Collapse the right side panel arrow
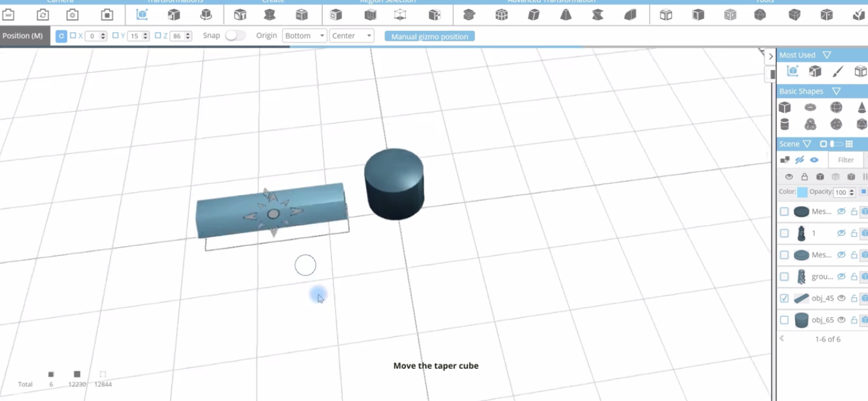This screenshot has width=868, height=401. tap(771, 57)
